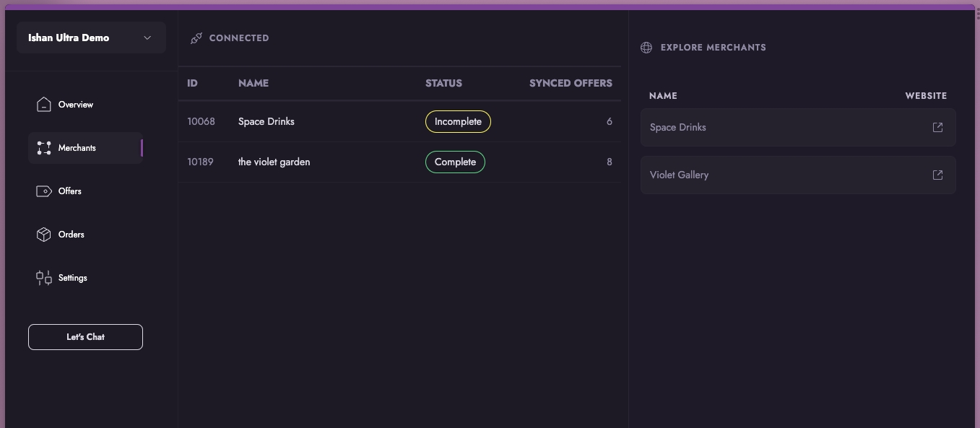The width and height of the screenshot is (980, 428).
Task: Click the Incomplete status badge
Action: tap(458, 121)
